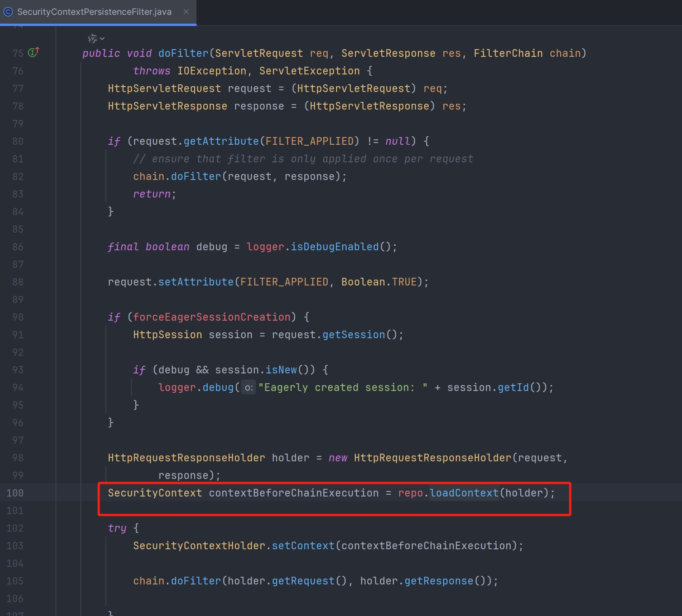Viewport: 682px width, 616px height.
Task: Click the isDebugEnabled method call
Action: 334,247
